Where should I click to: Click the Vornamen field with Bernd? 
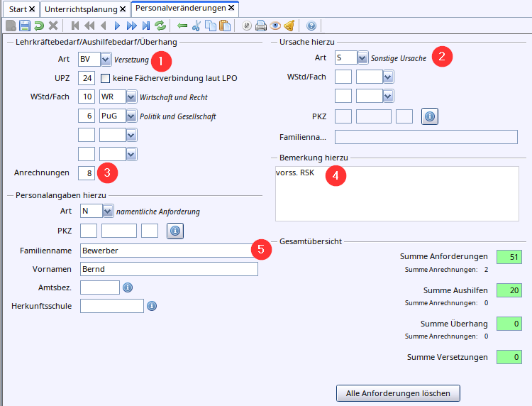[169, 269]
